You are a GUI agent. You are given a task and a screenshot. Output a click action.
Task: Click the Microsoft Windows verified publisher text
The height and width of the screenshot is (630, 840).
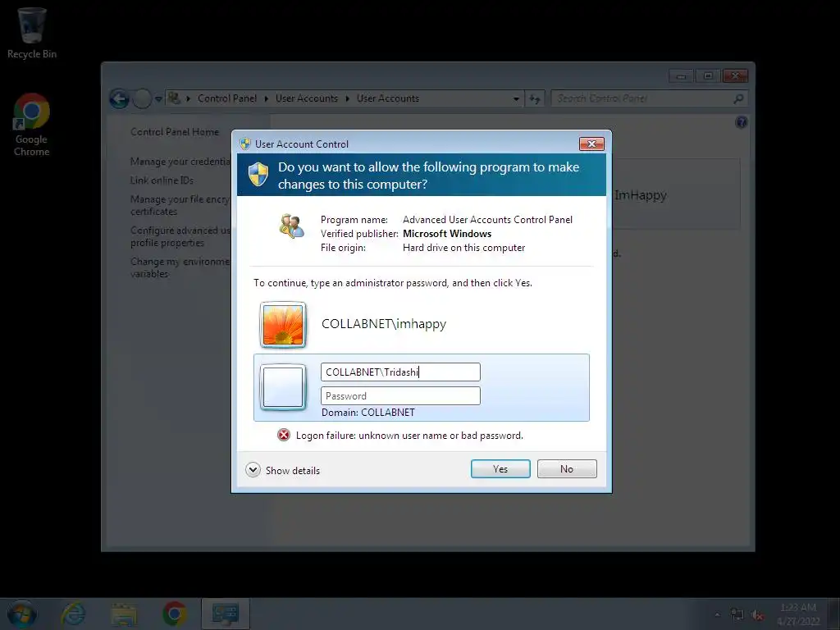pos(447,234)
